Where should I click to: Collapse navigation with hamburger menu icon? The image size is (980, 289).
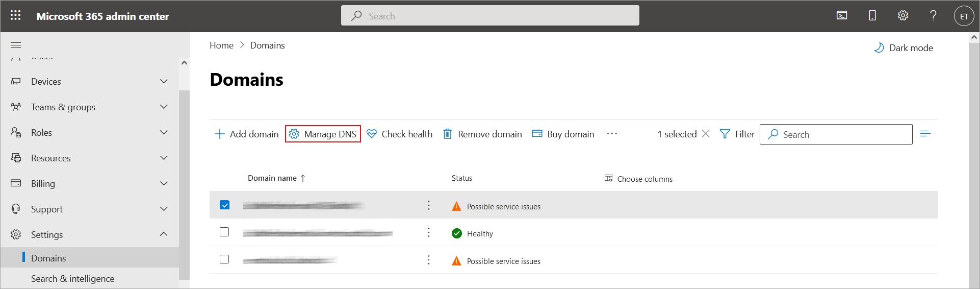16,45
